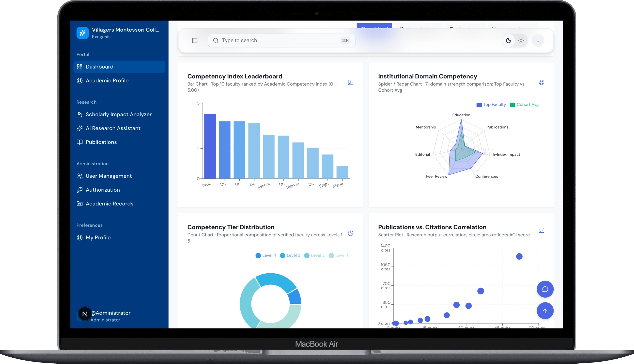Click the User Management people icon

[x=79, y=176]
